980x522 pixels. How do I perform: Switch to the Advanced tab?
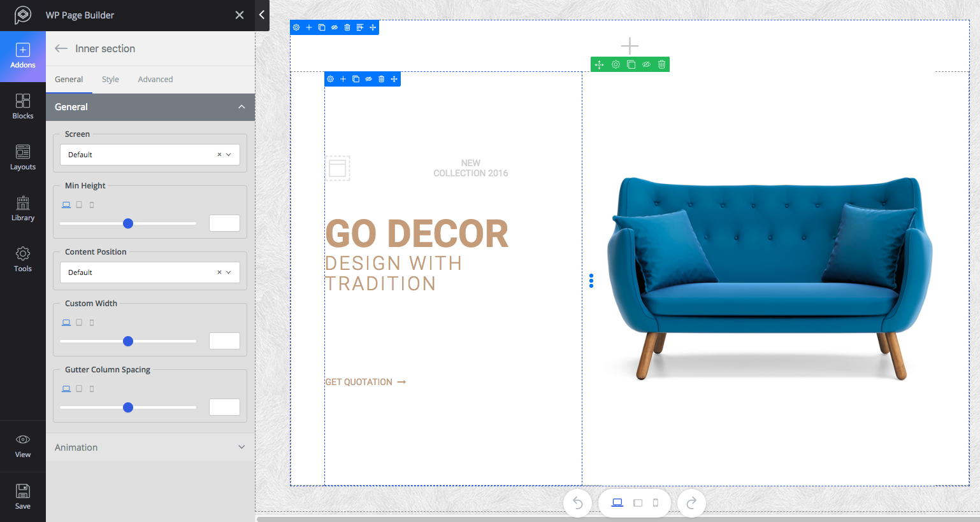tap(155, 80)
